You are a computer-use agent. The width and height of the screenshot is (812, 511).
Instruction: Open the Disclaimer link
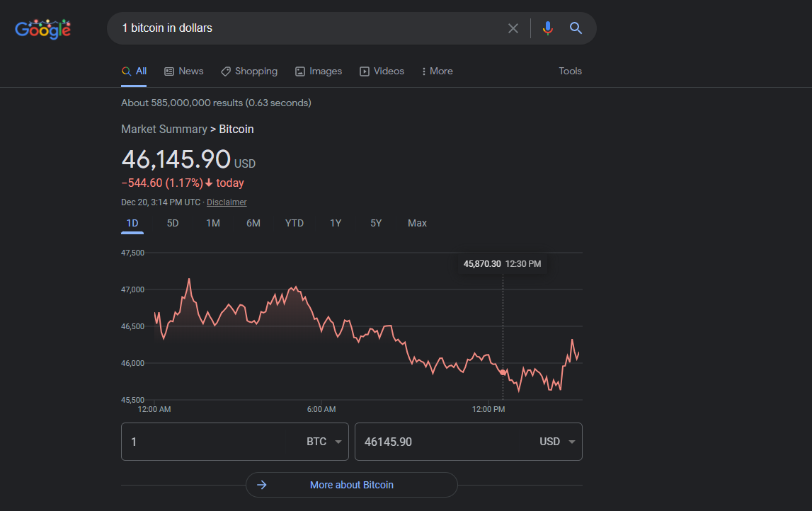tap(227, 202)
